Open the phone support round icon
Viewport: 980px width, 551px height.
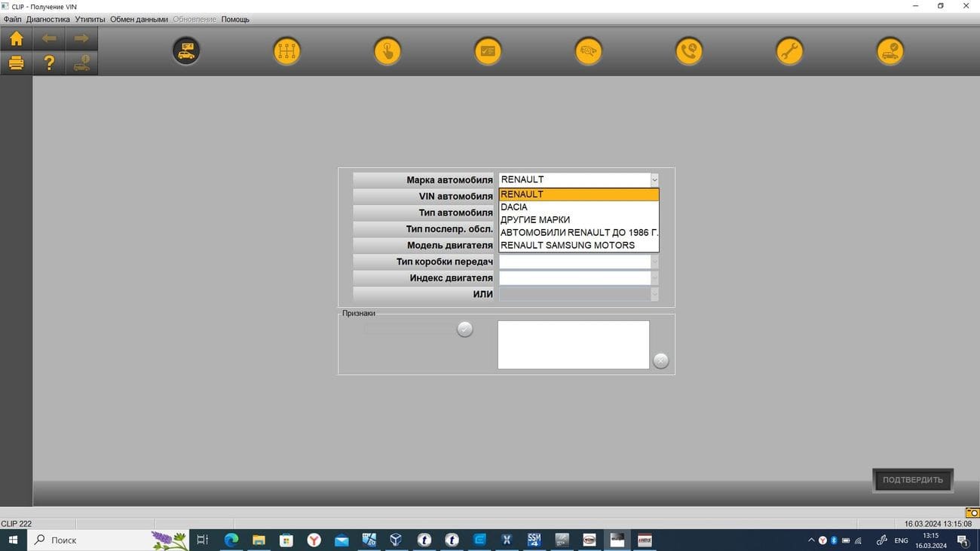[689, 51]
